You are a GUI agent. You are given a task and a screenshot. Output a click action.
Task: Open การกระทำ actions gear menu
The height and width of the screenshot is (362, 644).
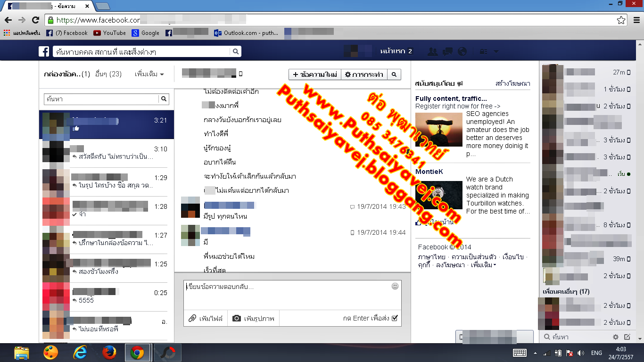364,74
